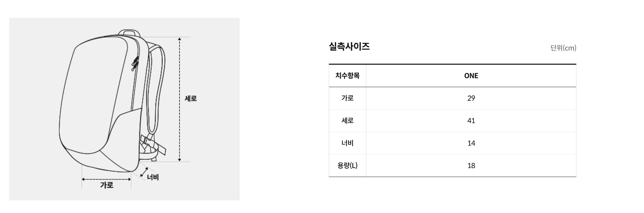Click the 가로 label below the backpack
The height and width of the screenshot is (213, 644).
point(107,185)
